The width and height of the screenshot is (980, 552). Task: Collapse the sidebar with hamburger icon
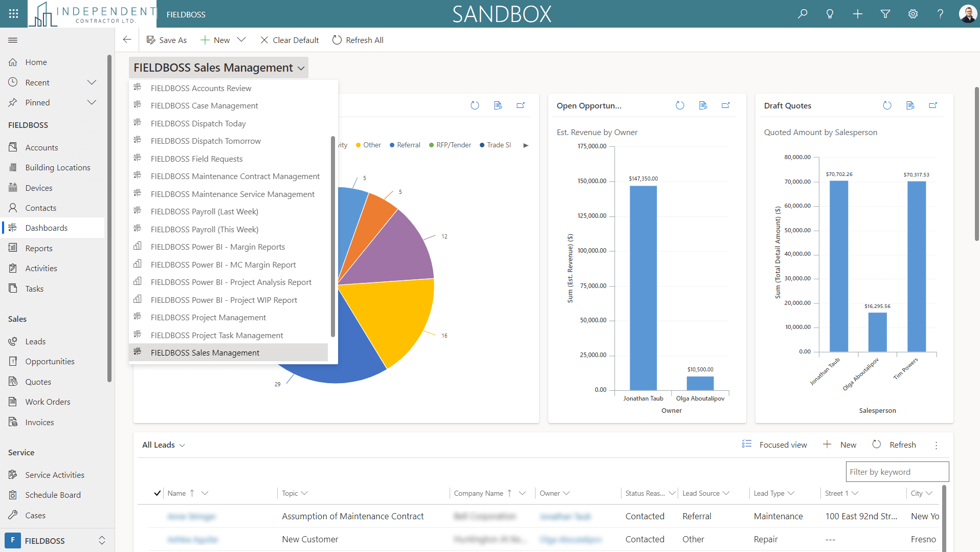[13, 40]
